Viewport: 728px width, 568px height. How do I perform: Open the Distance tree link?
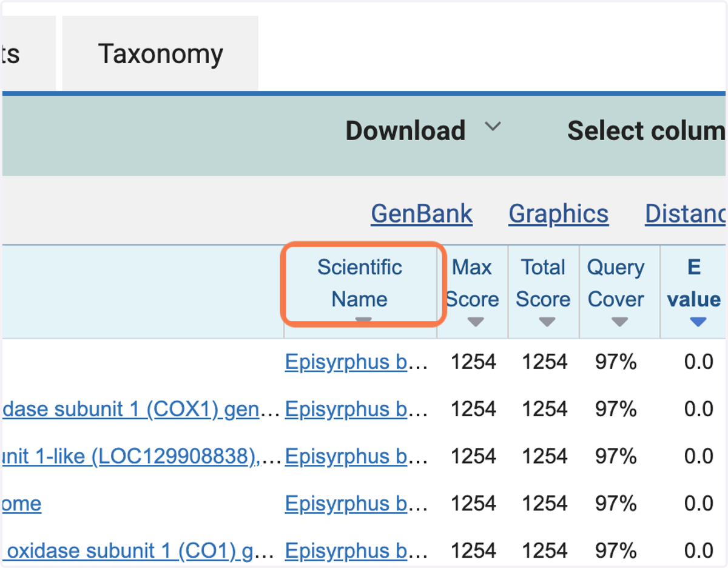(686, 214)
